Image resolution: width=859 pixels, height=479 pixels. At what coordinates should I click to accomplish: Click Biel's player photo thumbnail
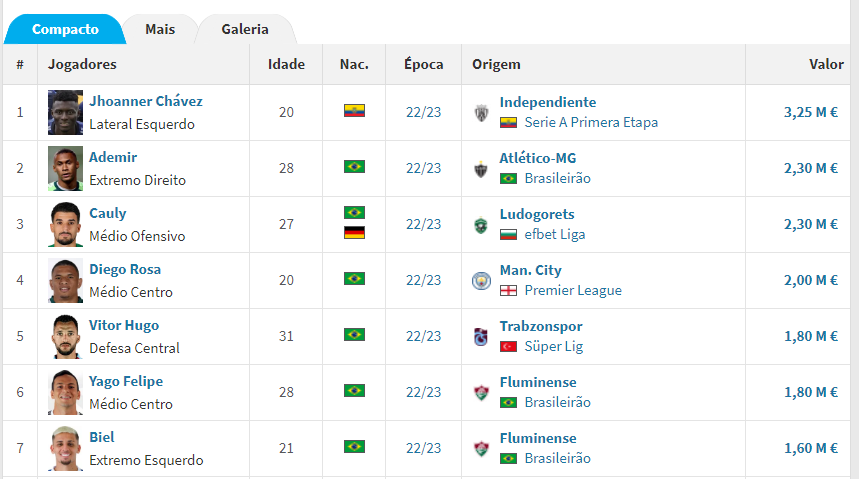(x=65, y=448)
